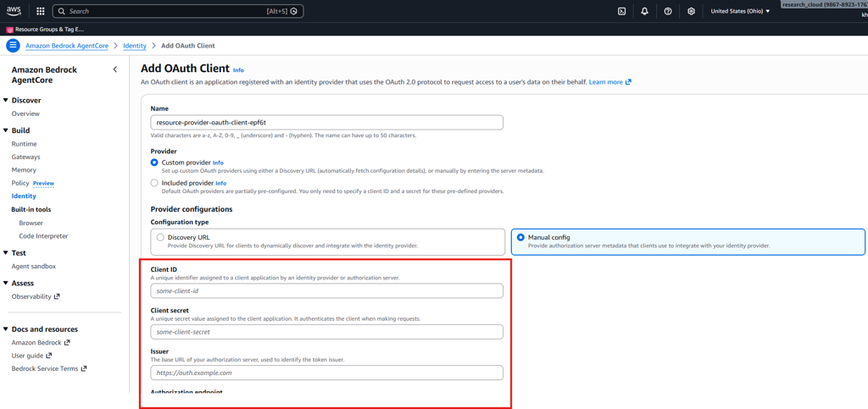
Task: Collapse the Build section in sidebar
Action: (5, 131)
